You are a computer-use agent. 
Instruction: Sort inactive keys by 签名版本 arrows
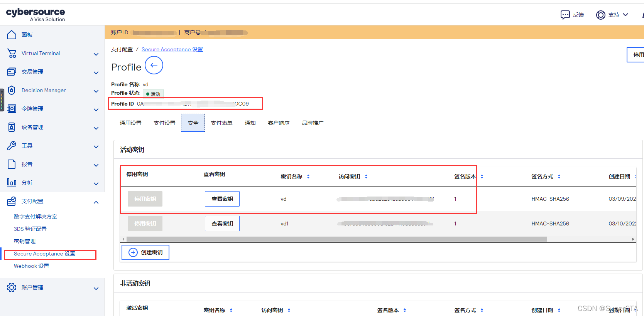click(x=405, y=310)
